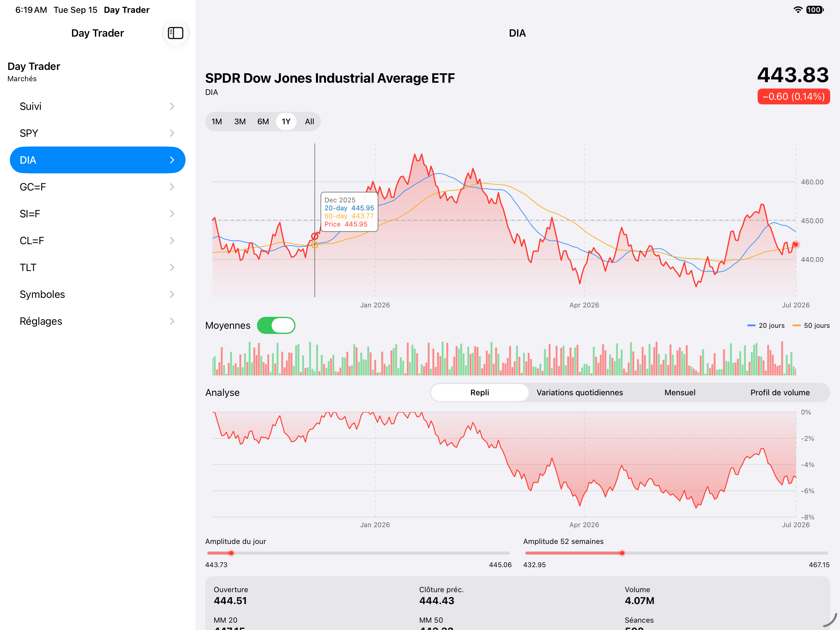Click the SPDR Dow Jones ETF title
This screenshot has height=630, width=840.
point(330,78)
